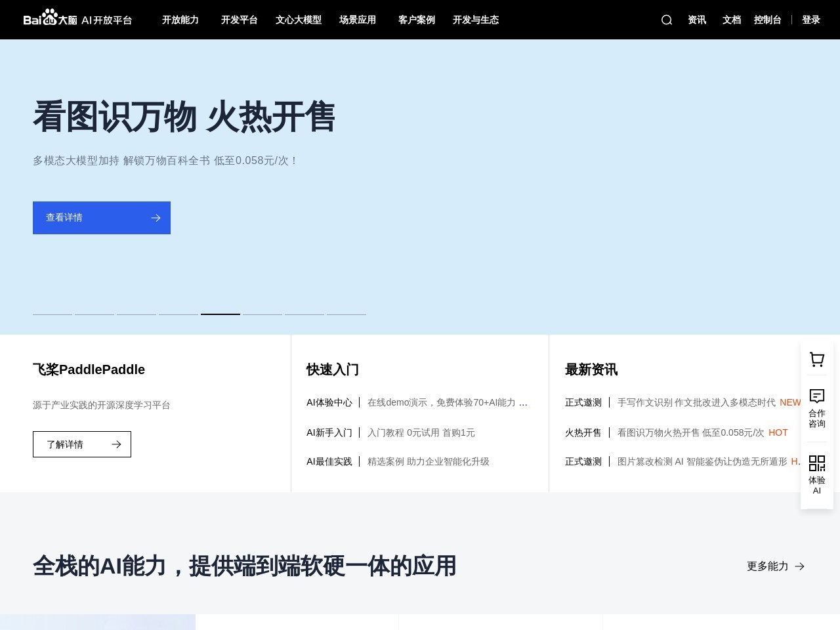Image resolution: width=840 pixels, height=630 pixels.
Task: Switch to the sixth carousel indicator
Action: point(262,314)
